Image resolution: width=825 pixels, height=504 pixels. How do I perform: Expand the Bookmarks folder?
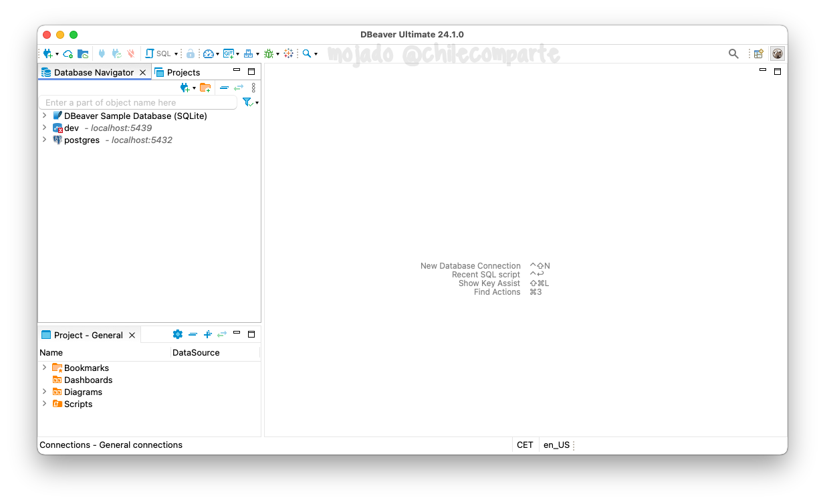(x=44, y=368)
